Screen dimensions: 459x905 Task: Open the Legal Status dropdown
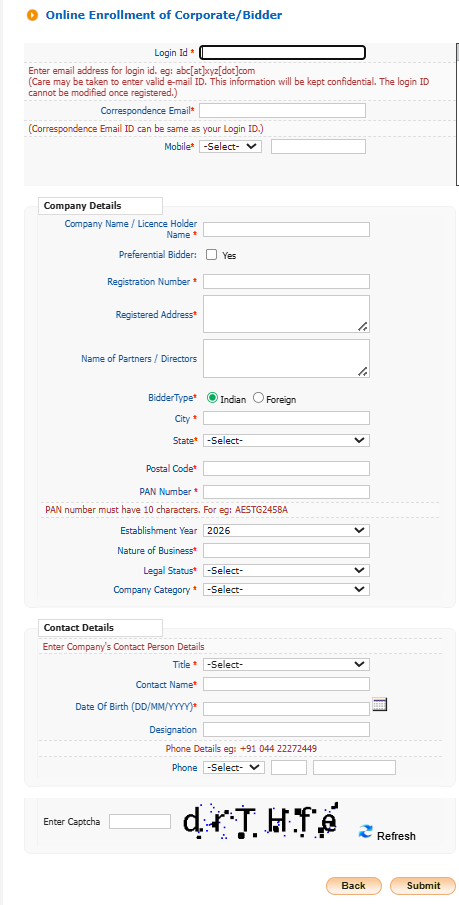(x=286, y=570)
